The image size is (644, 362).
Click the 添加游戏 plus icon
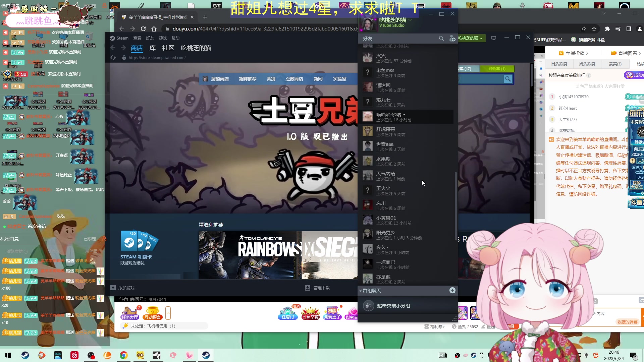click(x=113, y=288)
